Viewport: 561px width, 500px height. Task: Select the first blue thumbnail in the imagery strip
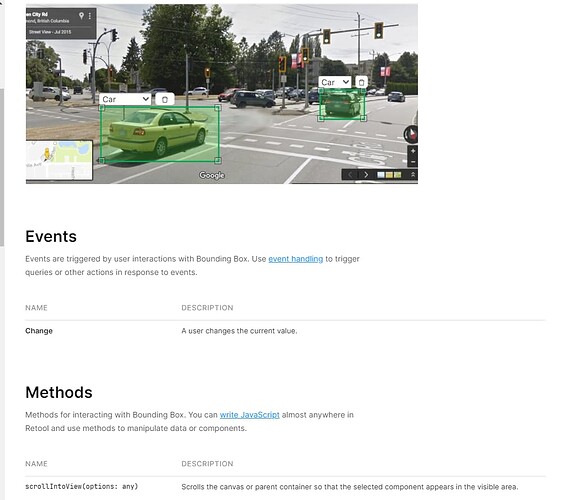[x=381, y=175]
